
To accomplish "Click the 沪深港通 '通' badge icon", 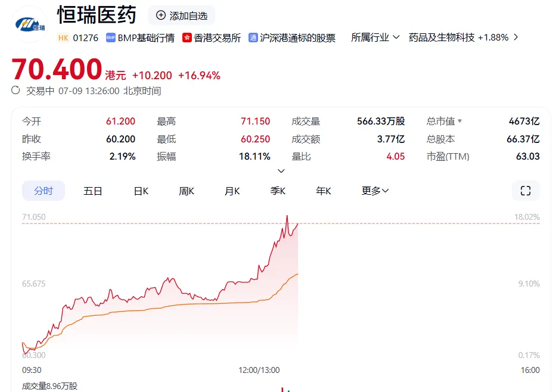I will click(253, 38).
